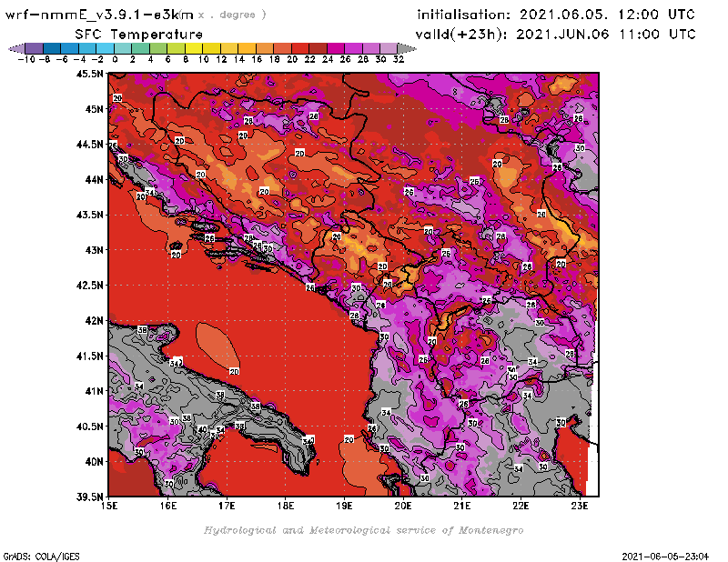Click the 42.5N latitude axis label
This screenshot has height=562, width=728.
[89, 285]
